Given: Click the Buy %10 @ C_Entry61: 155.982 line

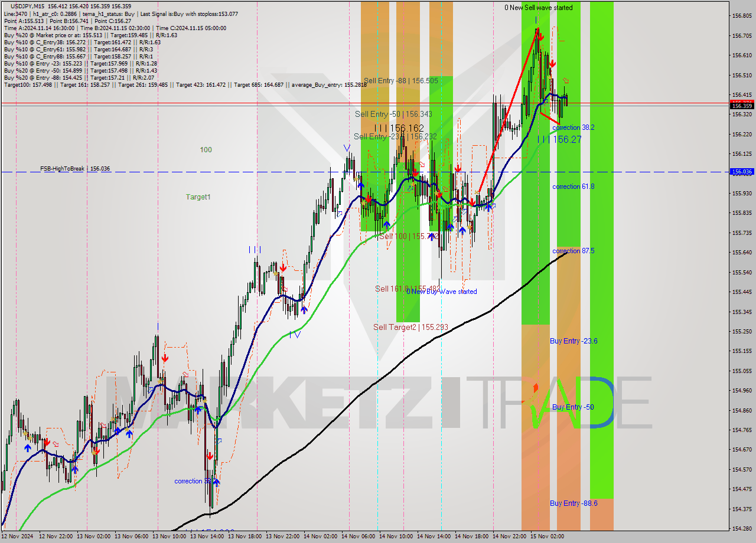Looking at the screenshot, I should [x=79, y=49].
